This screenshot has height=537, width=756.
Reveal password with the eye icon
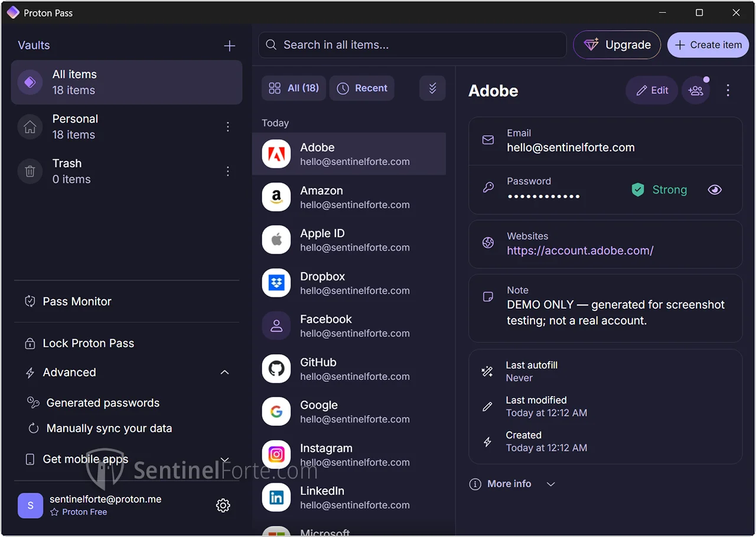tap(715, 190)
